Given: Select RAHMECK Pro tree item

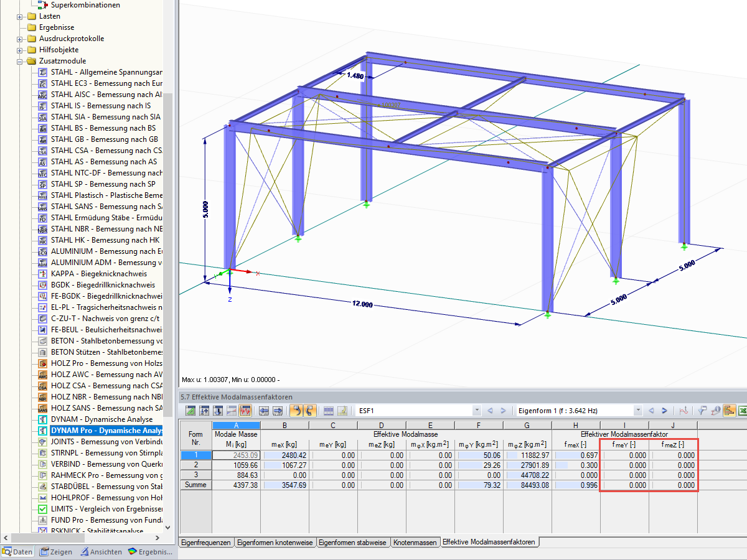Looking at the screenshot, I should click(x=106, y=475).
